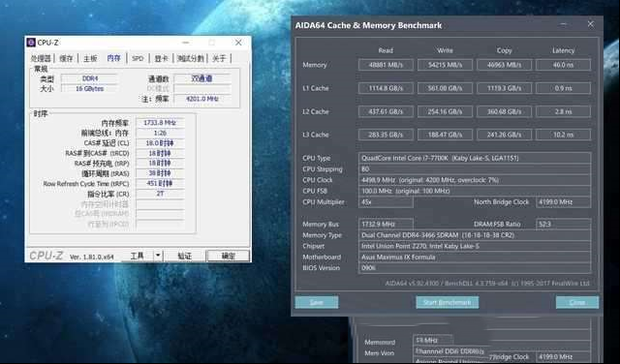Click the 4201.0 MHz frequency value in CPU-Z
Screen dimensions: 620x364
(202, 99)
